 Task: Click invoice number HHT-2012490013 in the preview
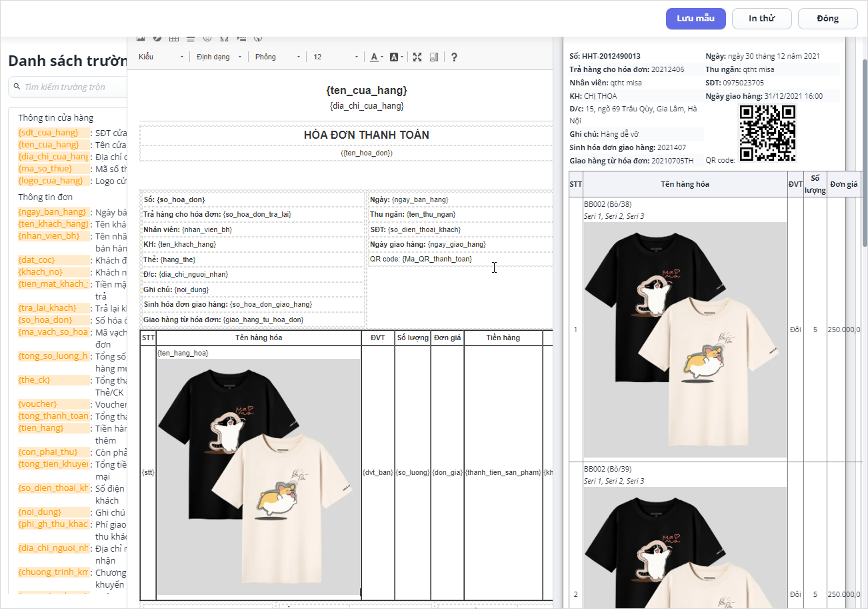tap(611, 56)
